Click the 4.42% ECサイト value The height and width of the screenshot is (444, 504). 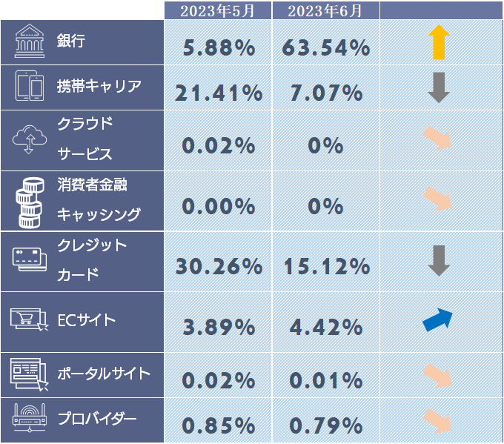tap(326, 326)
